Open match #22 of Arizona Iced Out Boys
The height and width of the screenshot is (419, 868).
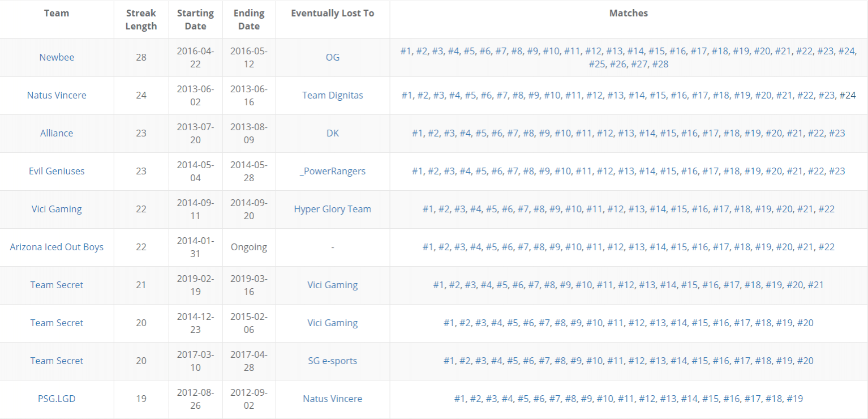827,247
